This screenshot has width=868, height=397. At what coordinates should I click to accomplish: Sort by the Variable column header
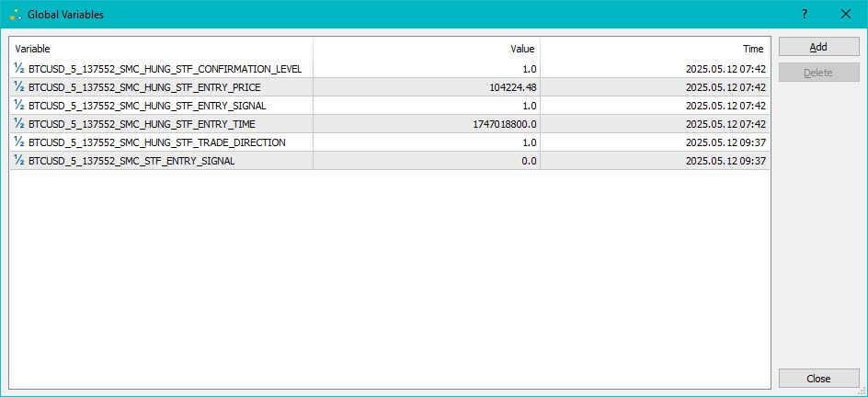[161, 49]
